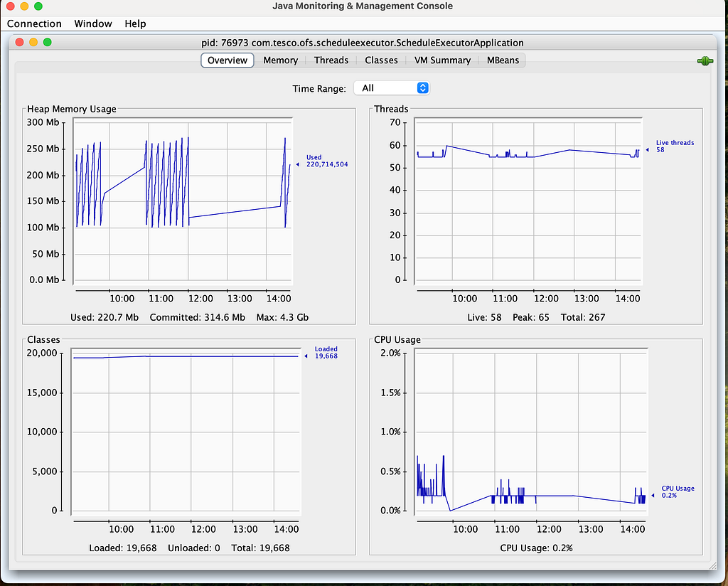Open the Help menu
Image resolution: width=728 pixels, height=586 pixels.
135,23
